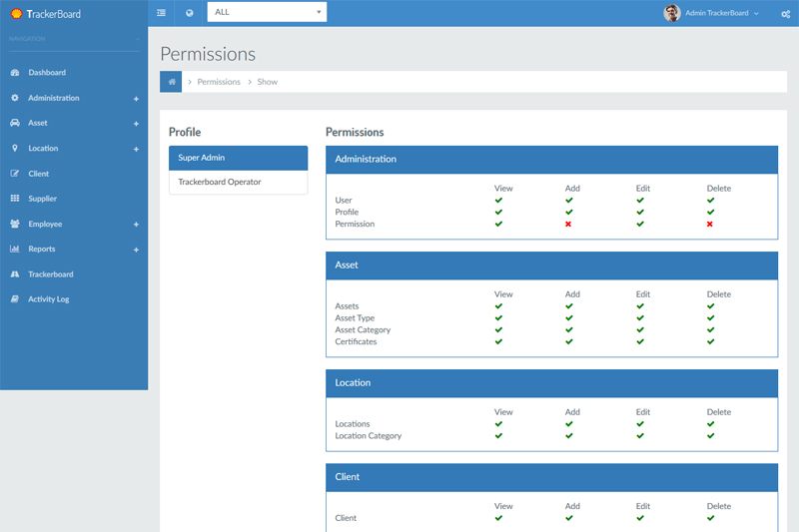Click the globe icon in top bar
This screenshot has width=799, height=532.
pos(190,13)
